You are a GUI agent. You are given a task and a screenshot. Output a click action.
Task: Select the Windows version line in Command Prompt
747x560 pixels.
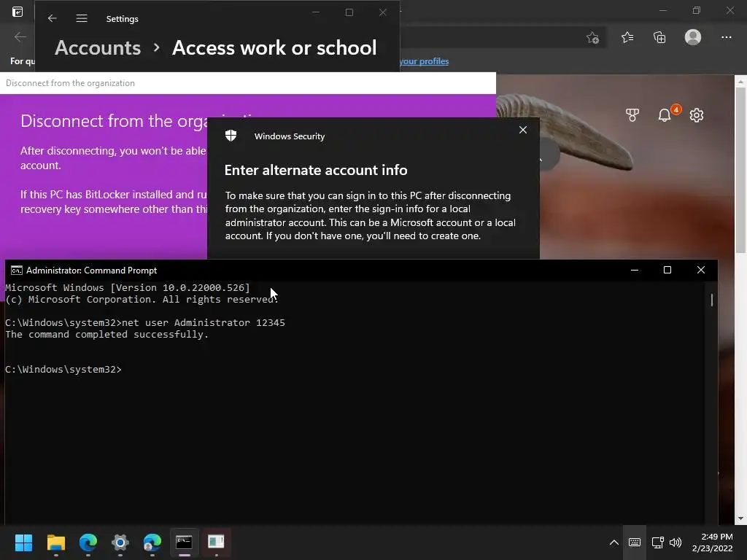[128, 287]
